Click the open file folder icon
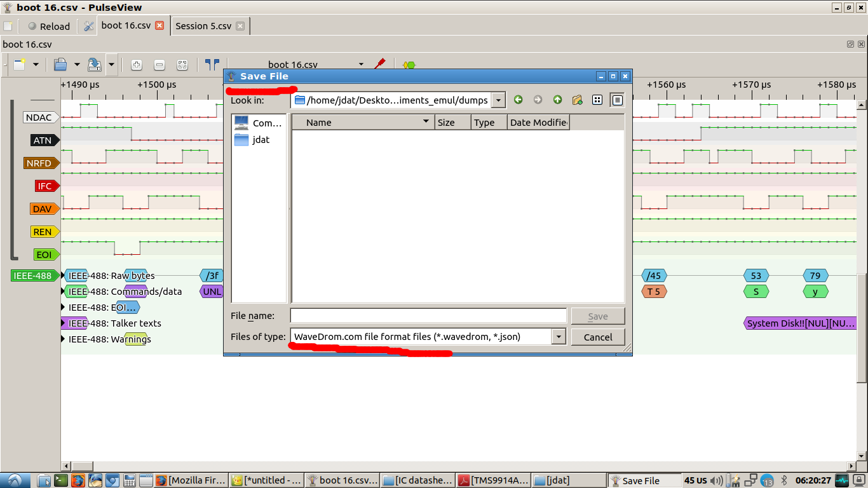 point(60,65)
